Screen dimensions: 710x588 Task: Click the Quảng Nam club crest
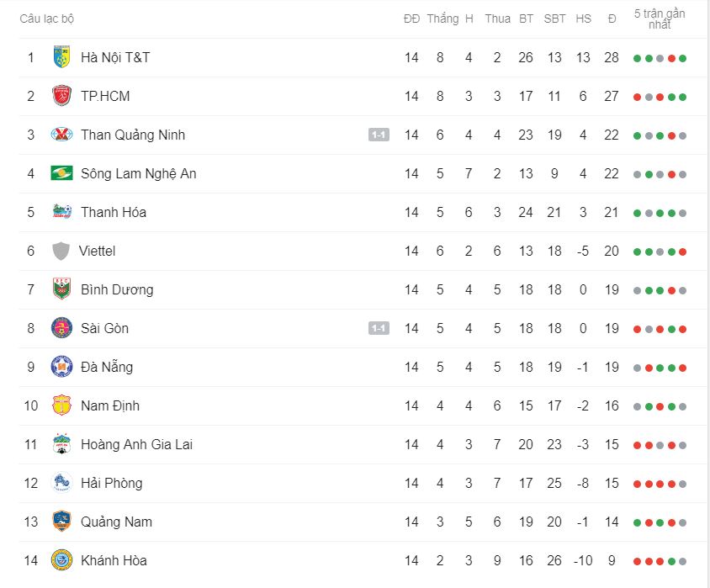(61, 522)
